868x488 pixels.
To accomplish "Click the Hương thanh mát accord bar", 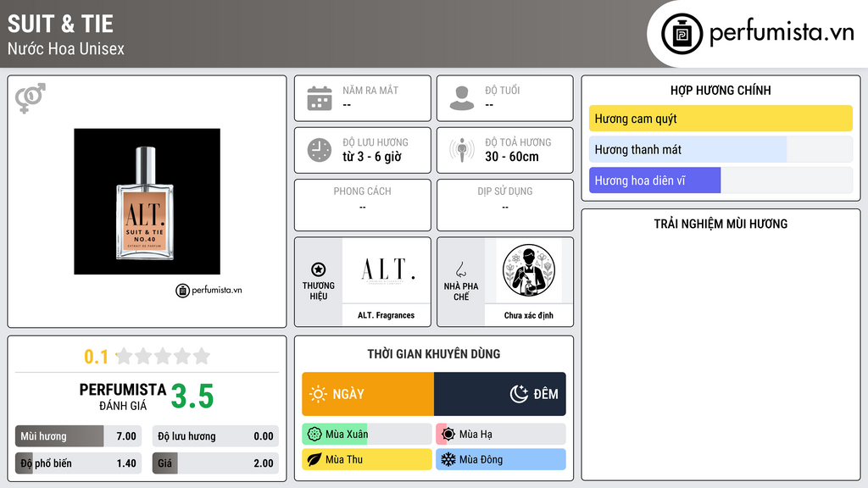I will point(721,149).
